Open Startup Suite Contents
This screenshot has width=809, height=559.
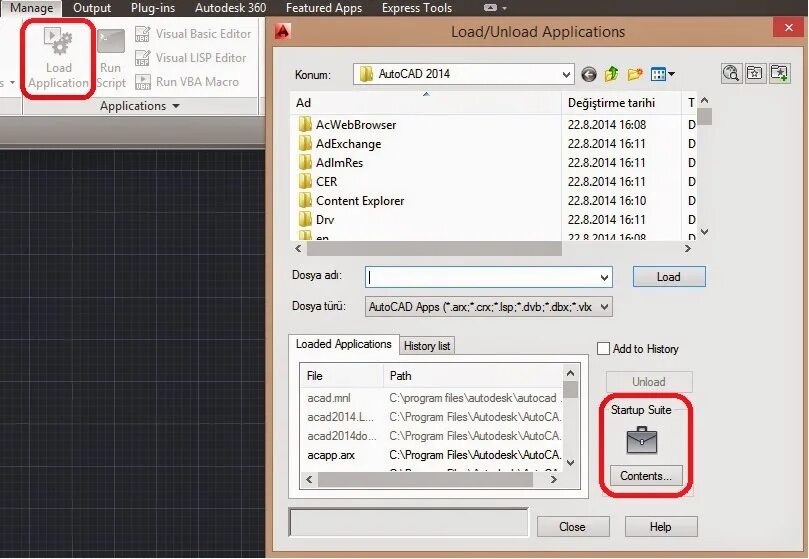pyautogui.click(x=646, y=476)
